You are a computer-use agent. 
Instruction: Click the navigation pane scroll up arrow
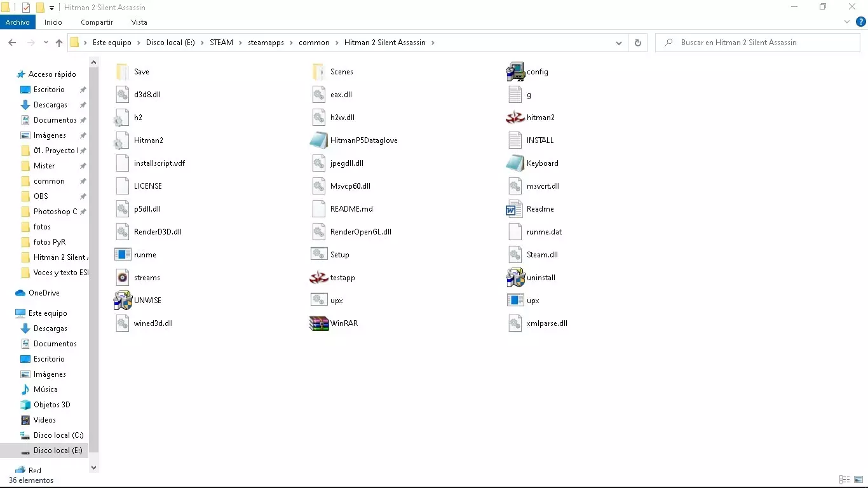[93, 62]
